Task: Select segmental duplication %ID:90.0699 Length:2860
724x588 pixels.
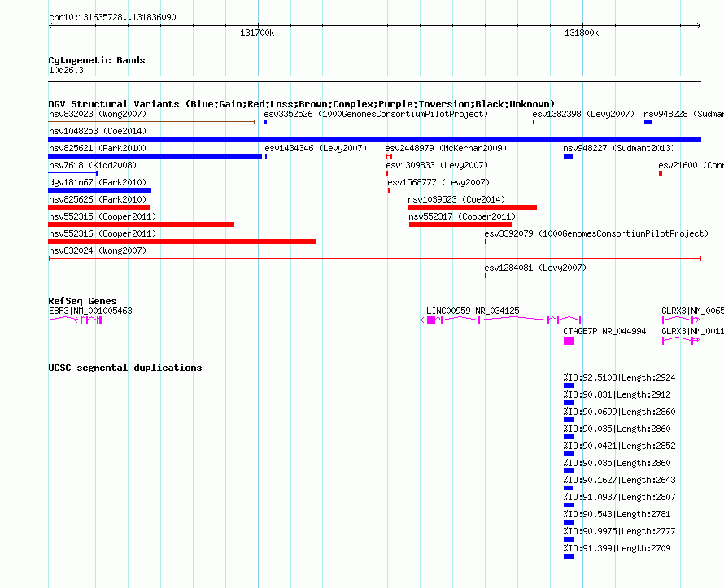Action: (x=569, y=420)
